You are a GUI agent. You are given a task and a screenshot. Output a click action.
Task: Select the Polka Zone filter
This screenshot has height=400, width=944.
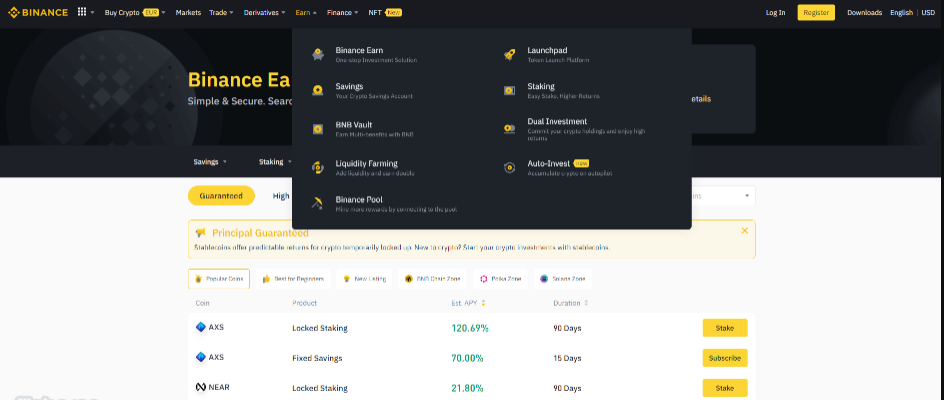500,279
